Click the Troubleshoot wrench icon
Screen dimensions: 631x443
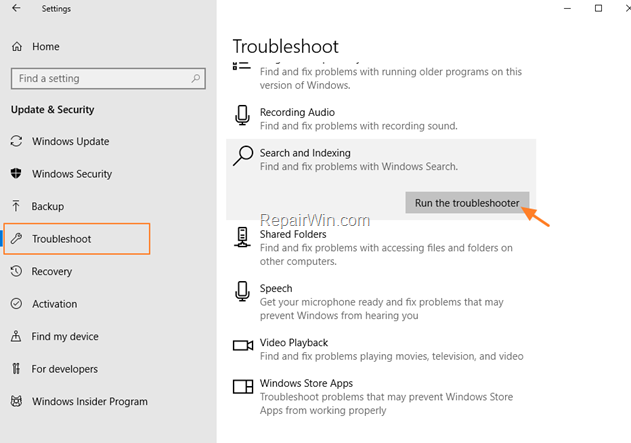pos(16,239)
